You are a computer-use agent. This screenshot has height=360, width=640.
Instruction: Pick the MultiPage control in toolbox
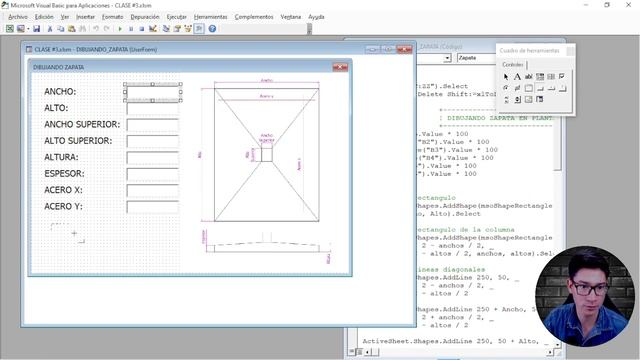point(562,88)
